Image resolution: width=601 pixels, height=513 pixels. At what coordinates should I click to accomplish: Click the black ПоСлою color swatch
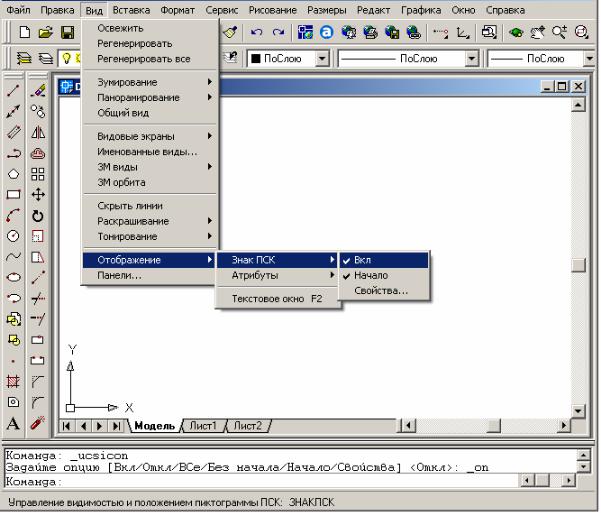click(256, 59)
